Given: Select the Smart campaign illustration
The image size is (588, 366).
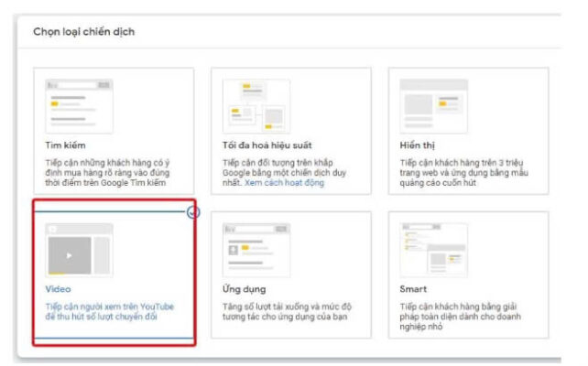Looking at the screenshot, I should click(x=434, y=250).
